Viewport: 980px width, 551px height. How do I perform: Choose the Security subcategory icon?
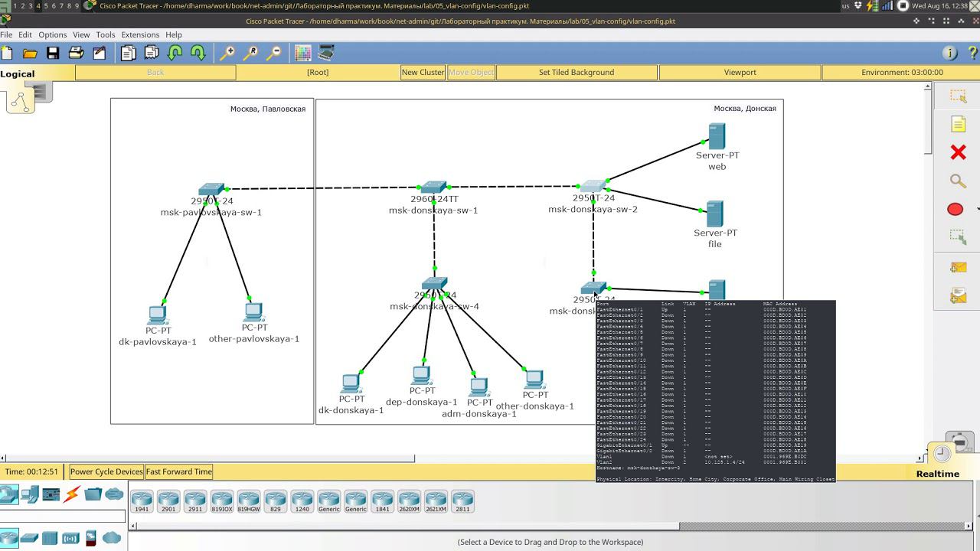(x=91, y=538)
